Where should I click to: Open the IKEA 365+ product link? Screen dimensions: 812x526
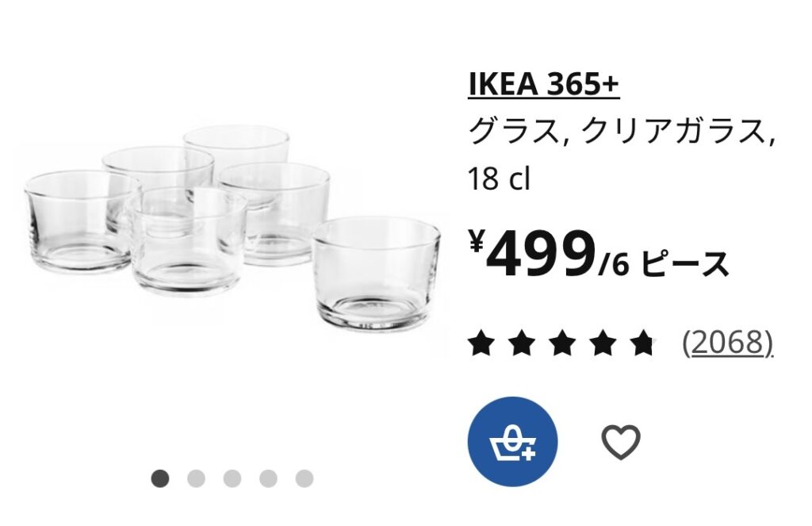pos(543,86)
